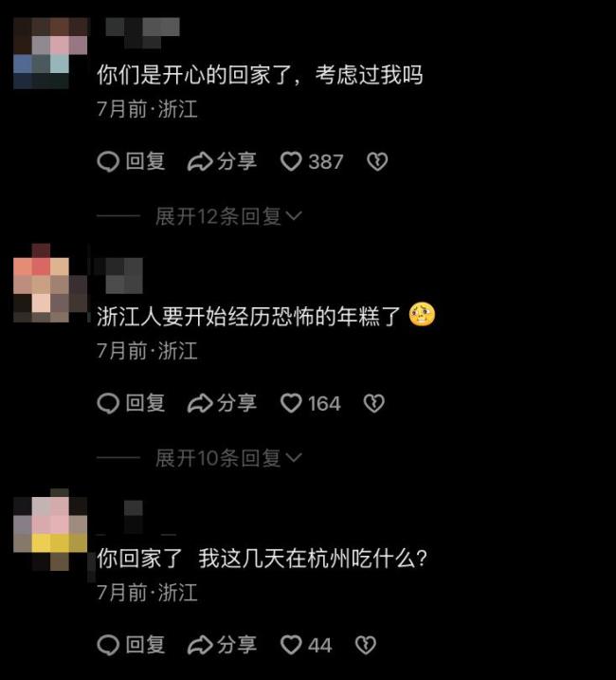Click reply bubble icon under 杭州 comment
This screenshot has height=680, width=616.
click(108, 645)
